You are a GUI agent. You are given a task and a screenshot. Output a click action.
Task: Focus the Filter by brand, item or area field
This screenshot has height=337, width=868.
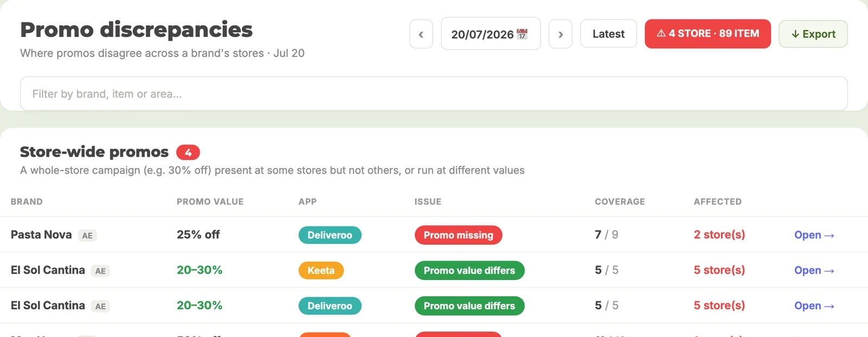[x=434, y=93]
